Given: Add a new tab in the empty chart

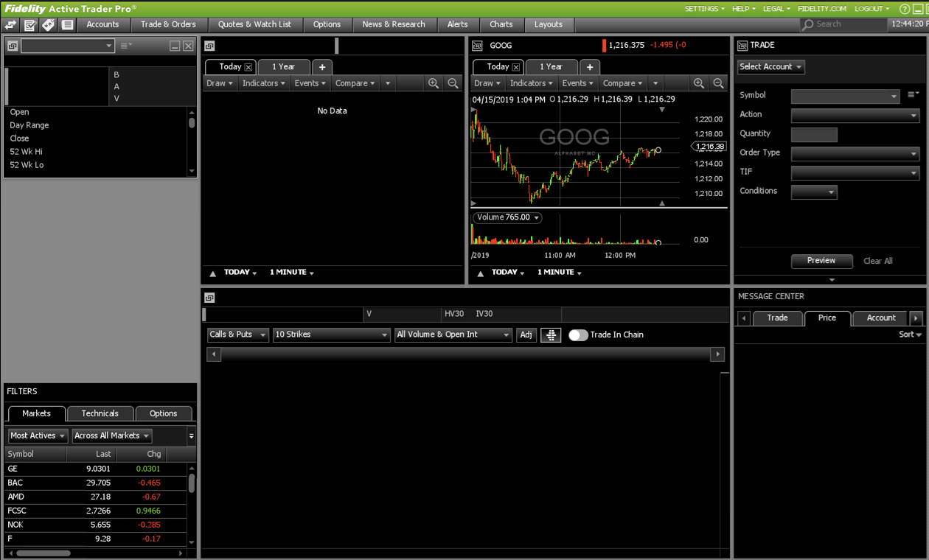Looking at the screenshot, I should point(322,66).
